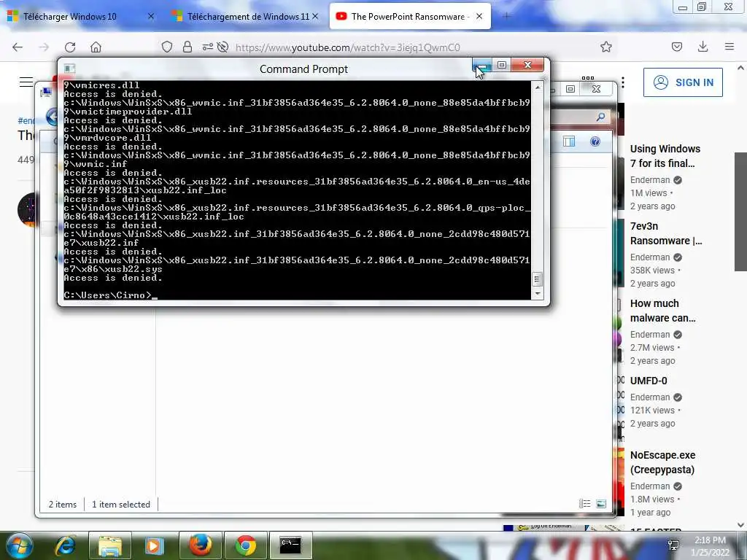Open Firefox downloads panel
Viewport: 747px width, 560px height.
point(703,47)
